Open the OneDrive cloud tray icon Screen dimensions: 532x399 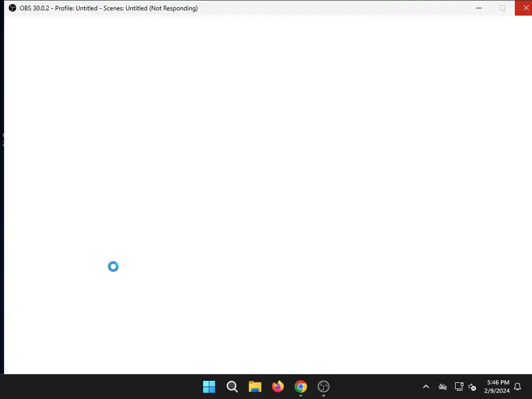point(443,387)
